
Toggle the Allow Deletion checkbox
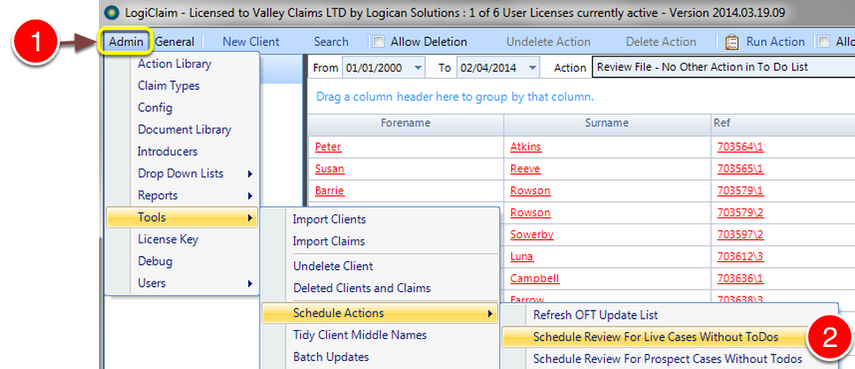click(378, 42)
